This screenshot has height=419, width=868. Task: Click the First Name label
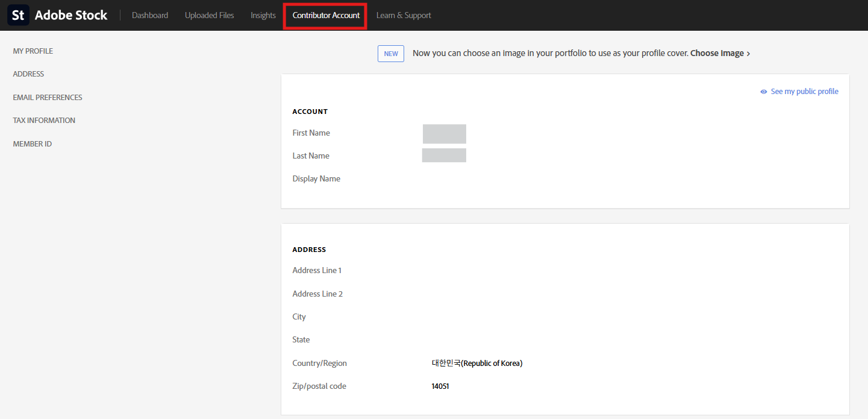(311, 133)
